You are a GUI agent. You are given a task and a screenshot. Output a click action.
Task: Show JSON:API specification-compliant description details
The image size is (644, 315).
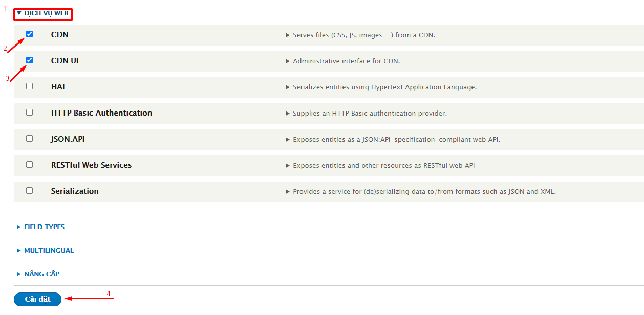396,140
